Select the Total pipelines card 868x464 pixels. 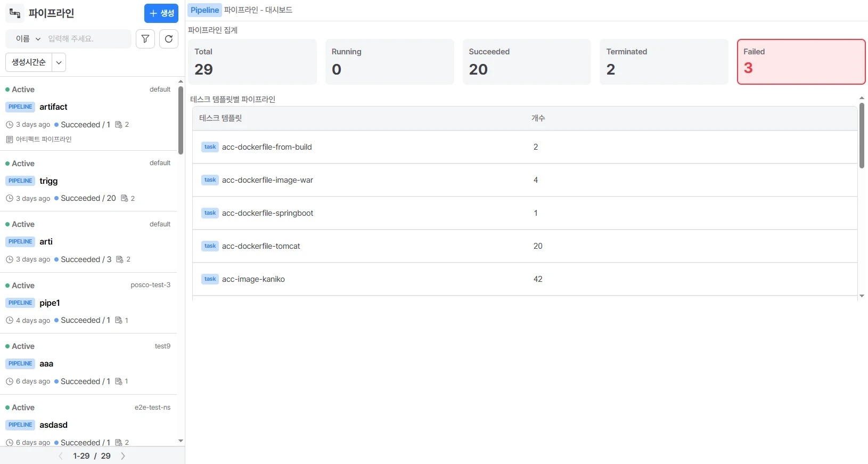pos(252,62)
